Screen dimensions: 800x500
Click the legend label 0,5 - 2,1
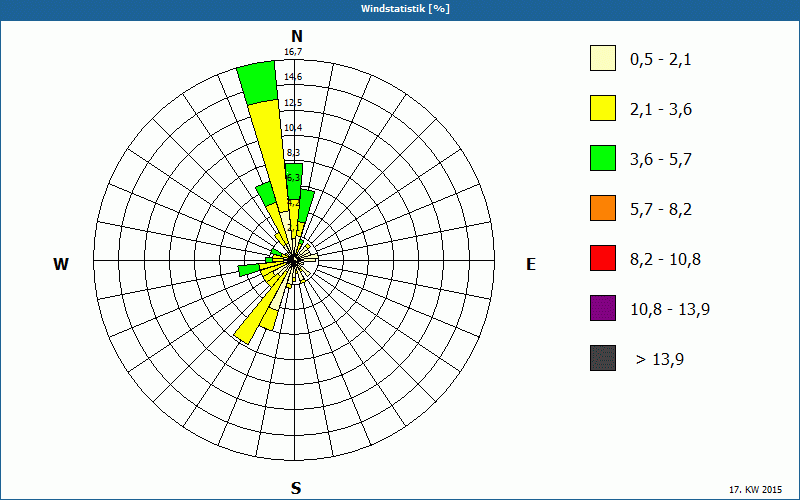click(661, 60)
